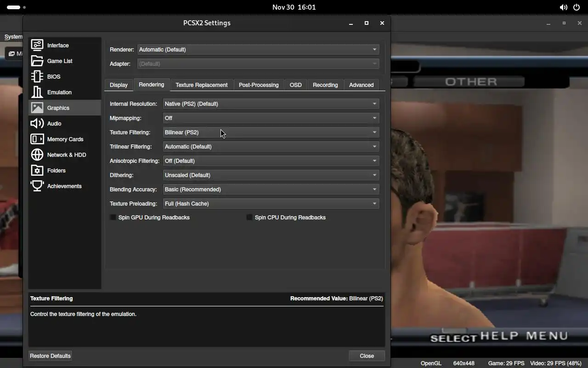Enable Spin CPU During Readbacks checkbox
This screenshot has height=368, width=588.
tap(249, 217)
